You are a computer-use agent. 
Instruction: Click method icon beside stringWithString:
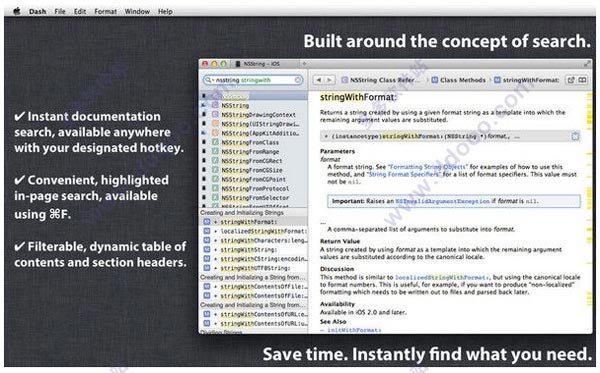click(x=207, y=249)
